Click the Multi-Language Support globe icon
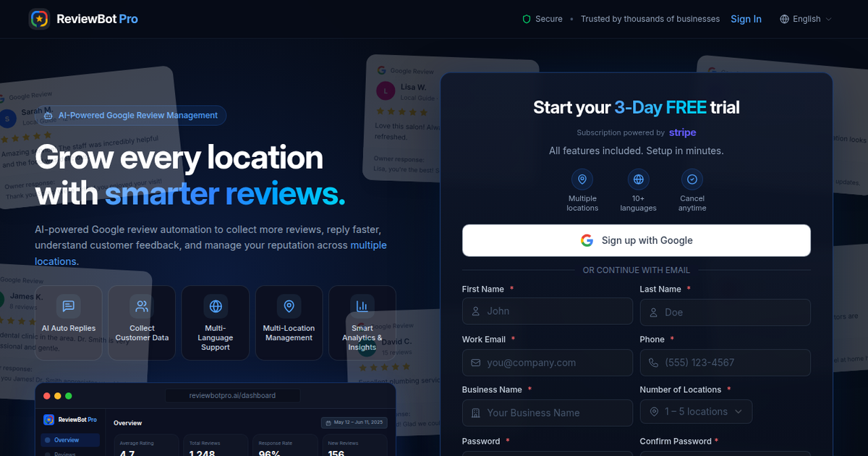868x456 pixels. [x=216, y=306]
